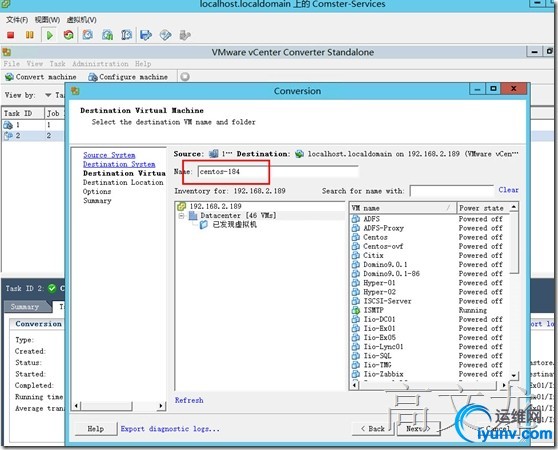Open the 虚拟机(V) menu

click(x=81, y=20)
